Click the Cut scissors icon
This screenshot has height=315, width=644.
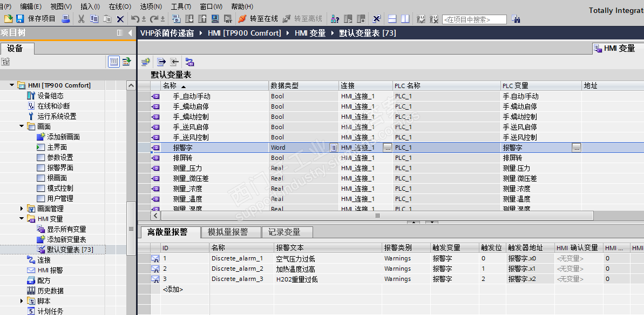[x=82, y=18]
